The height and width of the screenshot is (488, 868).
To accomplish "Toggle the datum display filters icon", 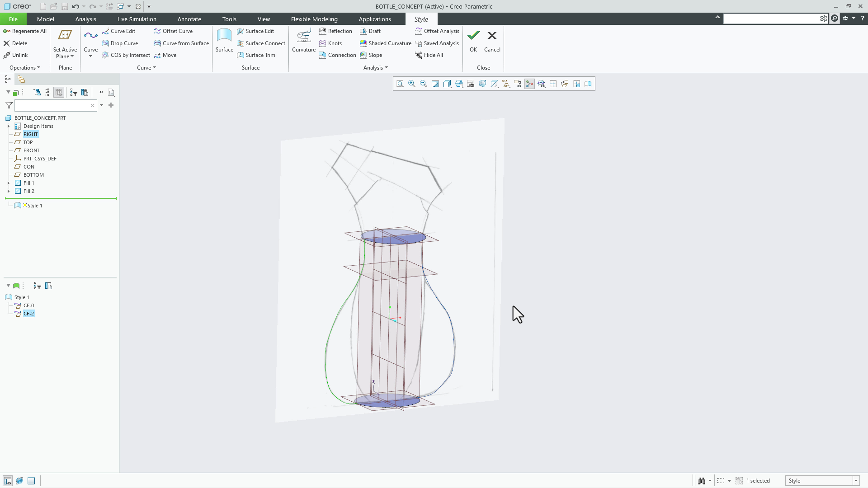I will coord(506,84).
